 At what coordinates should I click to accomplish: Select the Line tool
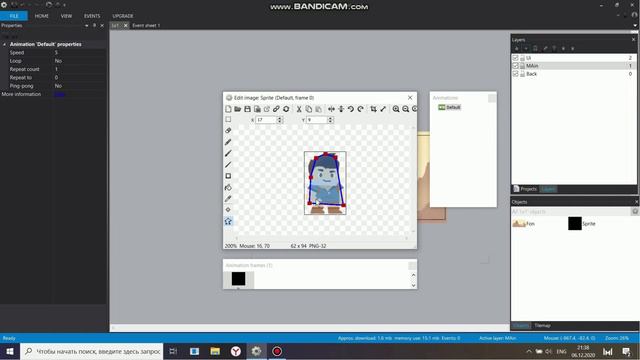[228, 164]
